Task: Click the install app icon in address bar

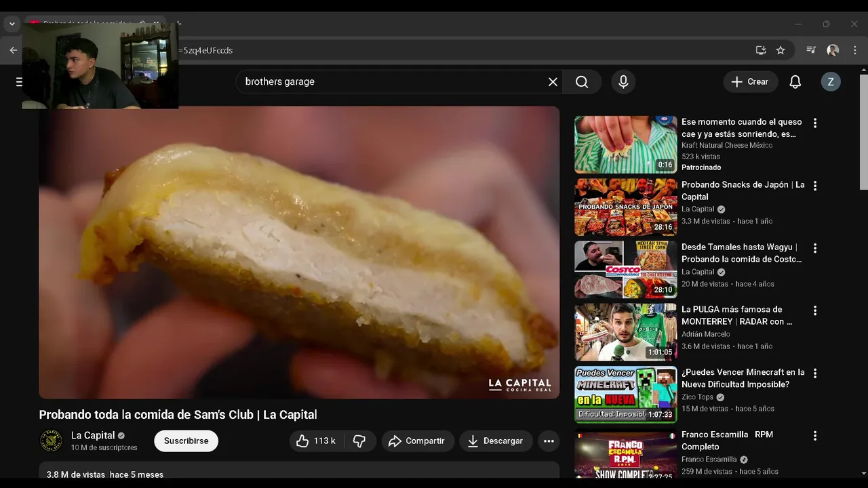Action: point(761,50)
